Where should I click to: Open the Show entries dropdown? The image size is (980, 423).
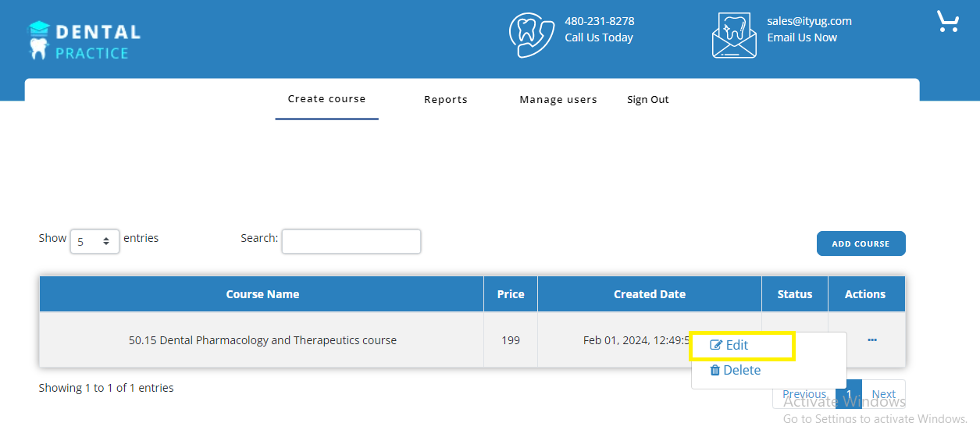[94, 242]
